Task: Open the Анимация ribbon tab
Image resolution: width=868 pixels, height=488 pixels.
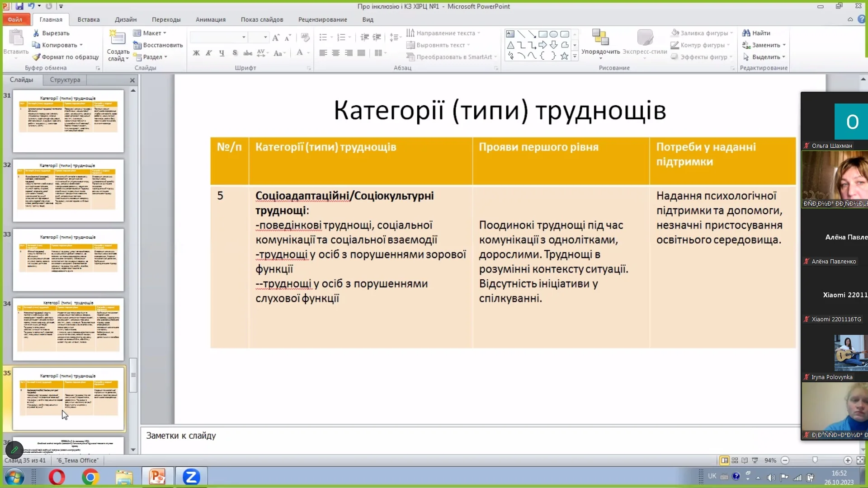Action: (210, 19)
